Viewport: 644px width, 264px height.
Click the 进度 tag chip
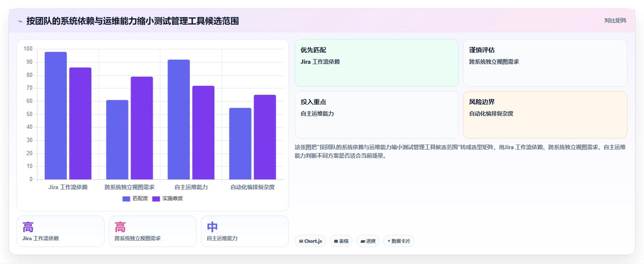tap(368, 241)
